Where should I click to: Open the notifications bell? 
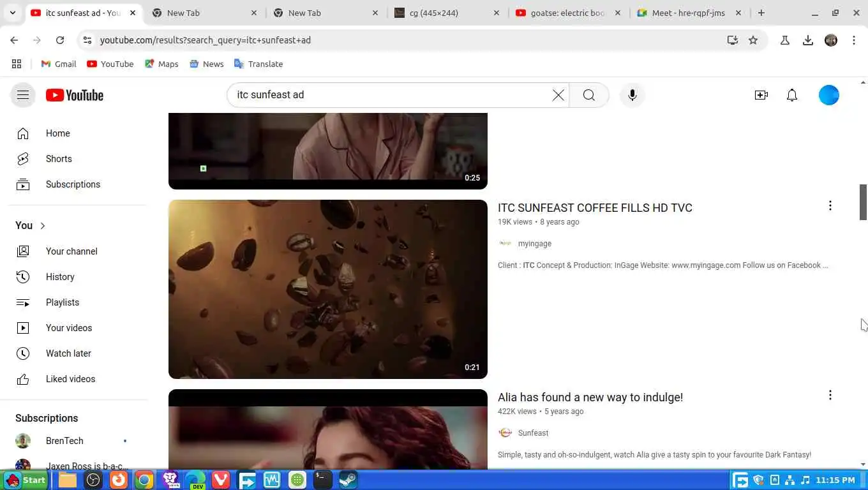[x=791, y=95]
